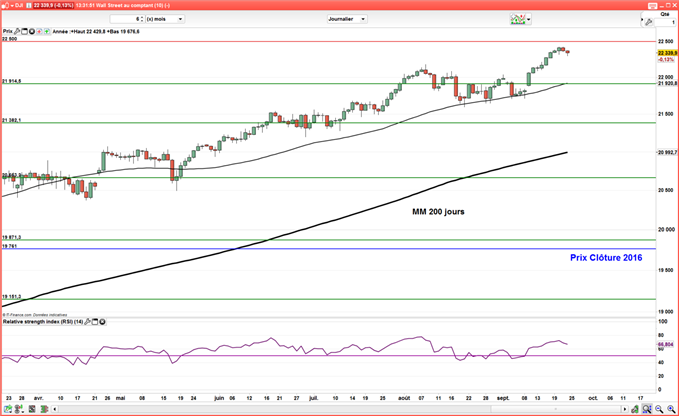This screenshot has height=416, width=679.
Task: Click the 'juin' date label on axis
Action: (x=219, y=398)
